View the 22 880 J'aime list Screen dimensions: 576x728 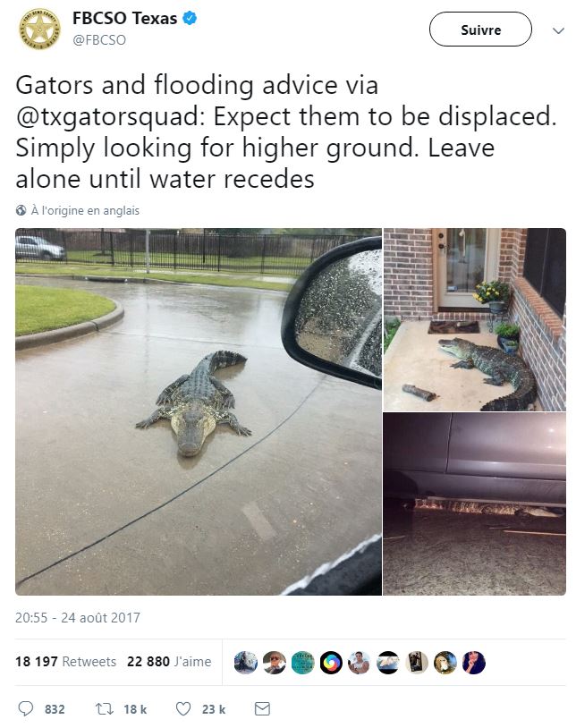(x=169, y=661)
